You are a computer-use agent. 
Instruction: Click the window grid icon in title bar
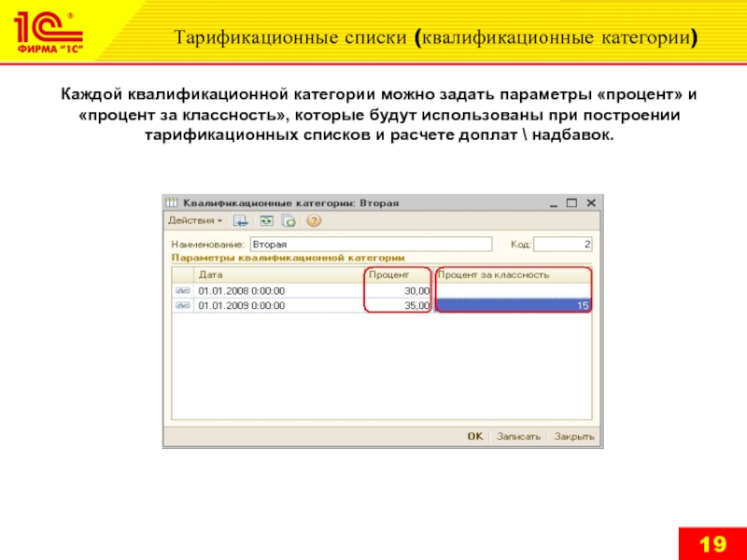[x=171, y=203]
